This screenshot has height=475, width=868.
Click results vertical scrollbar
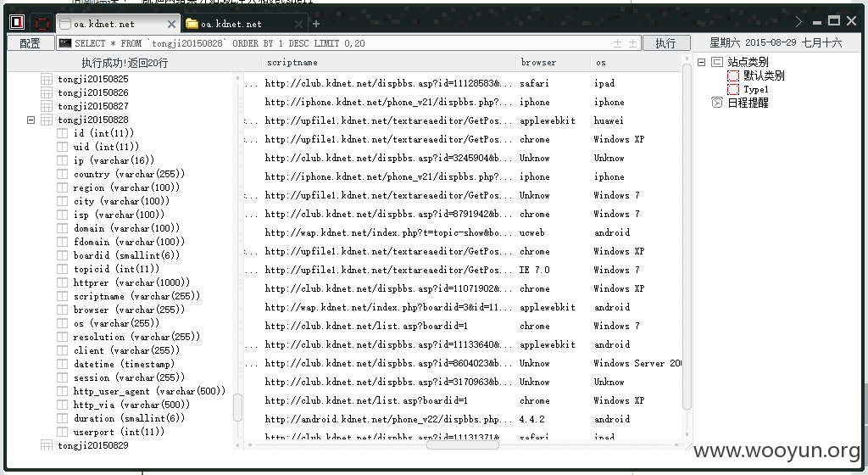[x=687, y=238]
